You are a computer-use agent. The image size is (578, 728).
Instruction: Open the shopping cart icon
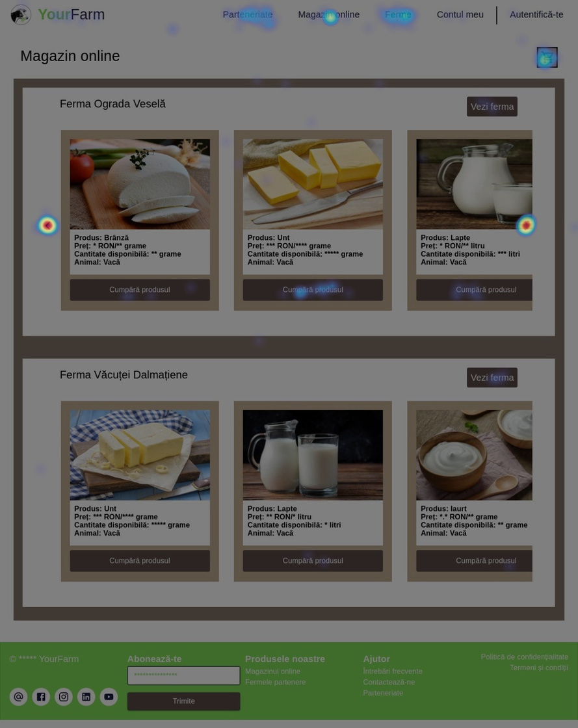point(547,58)
